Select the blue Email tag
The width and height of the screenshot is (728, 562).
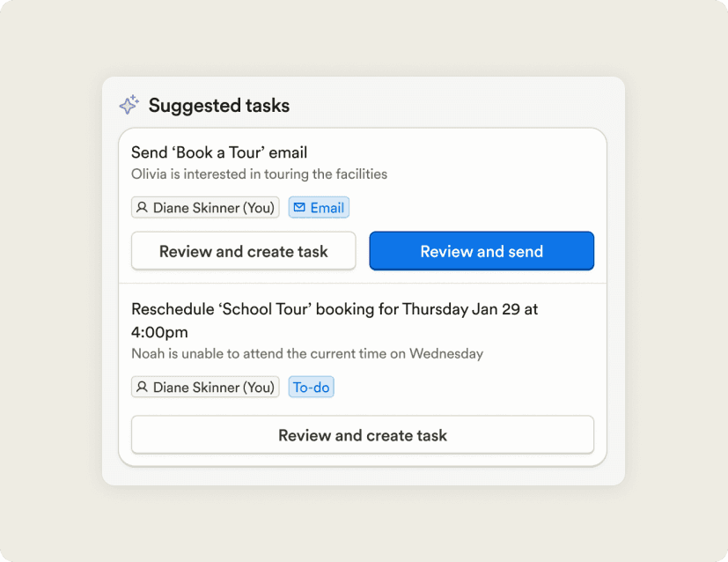coord(319,207)
